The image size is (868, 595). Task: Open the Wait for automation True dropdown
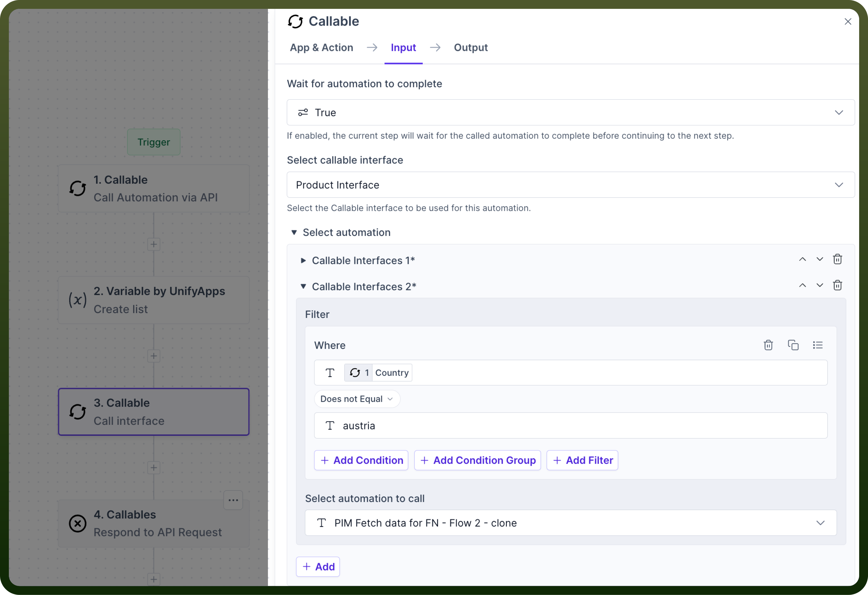click(x=570, y=112)
